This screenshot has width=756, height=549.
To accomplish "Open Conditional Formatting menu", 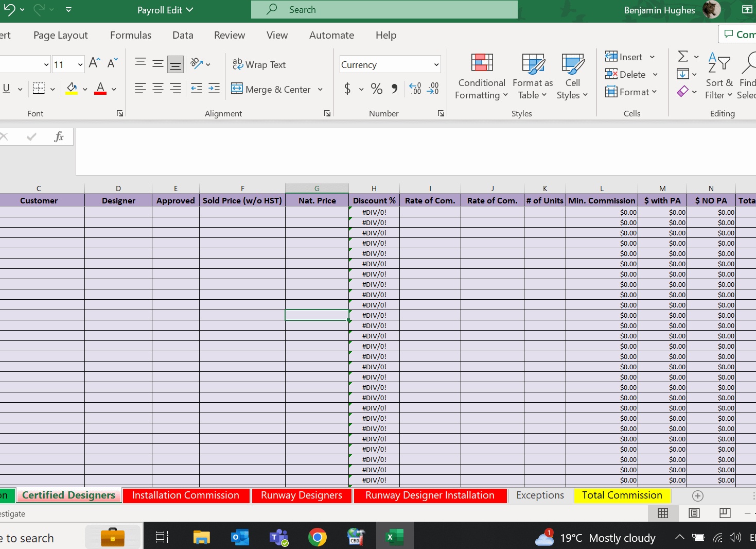I will [482, 77].
